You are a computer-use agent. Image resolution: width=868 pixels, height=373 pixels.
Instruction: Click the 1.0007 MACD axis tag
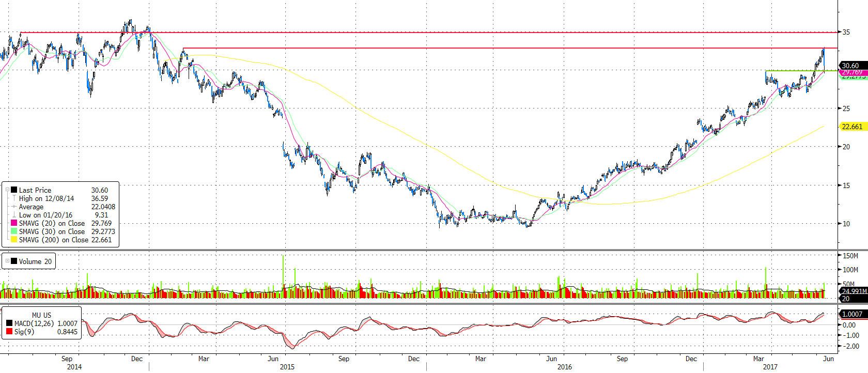(x=853, y=314)
